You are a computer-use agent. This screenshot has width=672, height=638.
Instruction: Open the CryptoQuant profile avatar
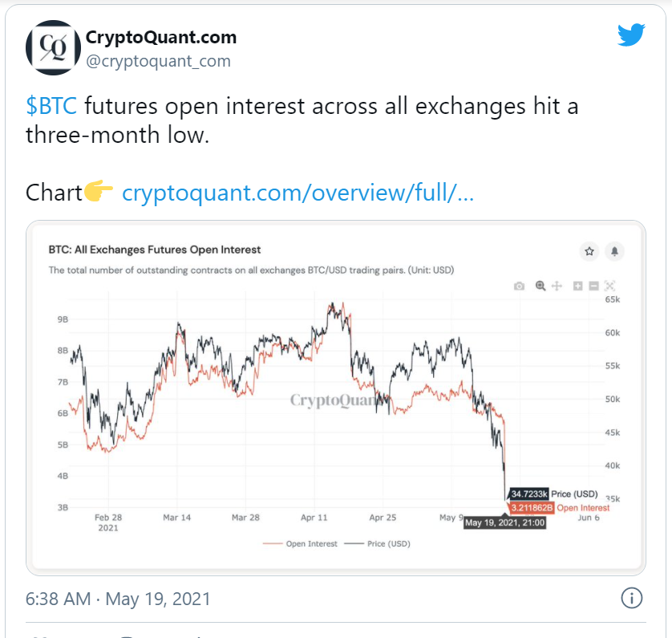tap(53, 47)
